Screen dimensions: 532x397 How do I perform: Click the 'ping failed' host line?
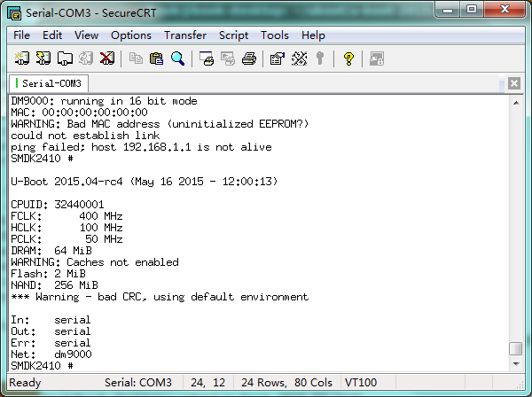click(x=141, y=147)
